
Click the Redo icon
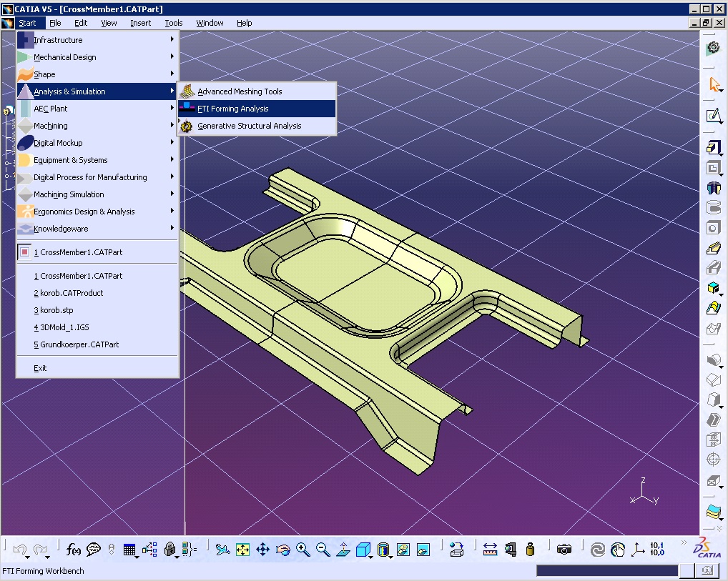[40, 550]
